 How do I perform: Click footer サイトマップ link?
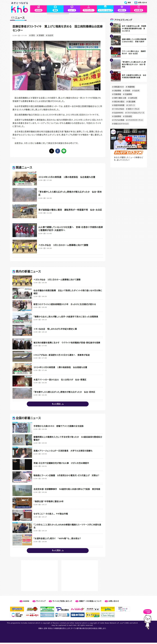point(39,601)
